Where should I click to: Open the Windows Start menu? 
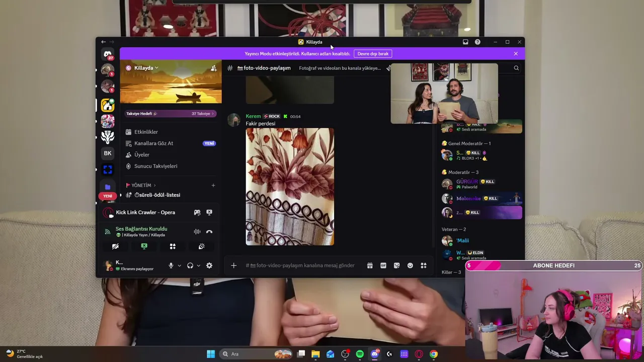(211, 354)
